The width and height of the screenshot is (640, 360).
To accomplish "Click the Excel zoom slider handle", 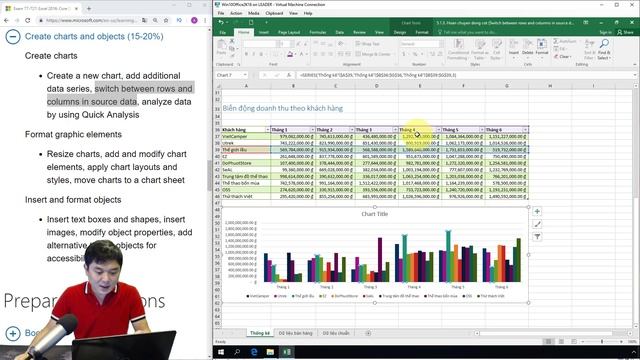I will pos(602,341).
